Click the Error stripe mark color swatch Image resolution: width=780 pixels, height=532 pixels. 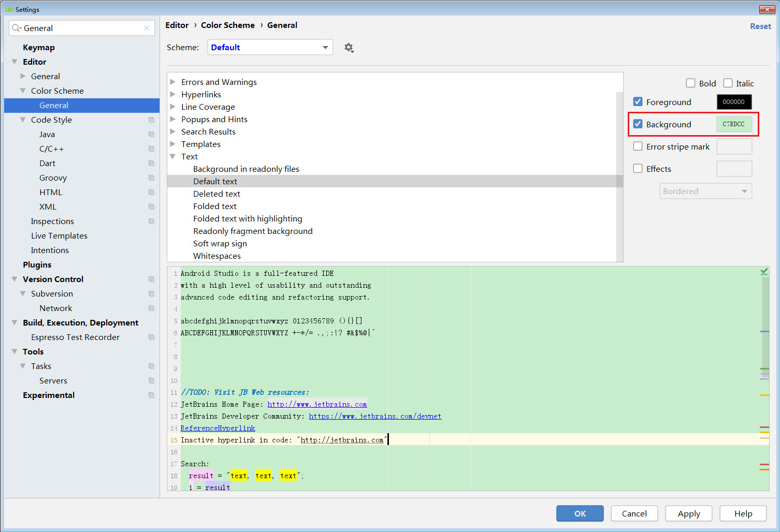(734, 146)
